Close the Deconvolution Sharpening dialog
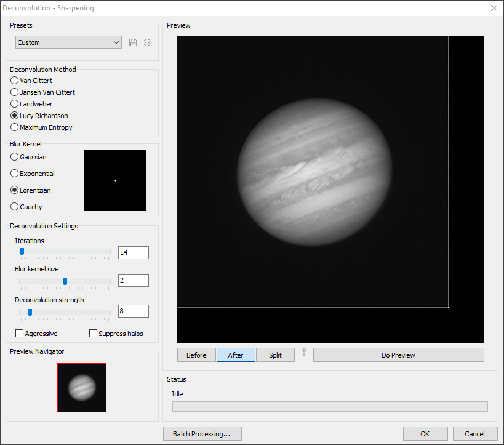This screenshot has width=504, height=445. 494,8
